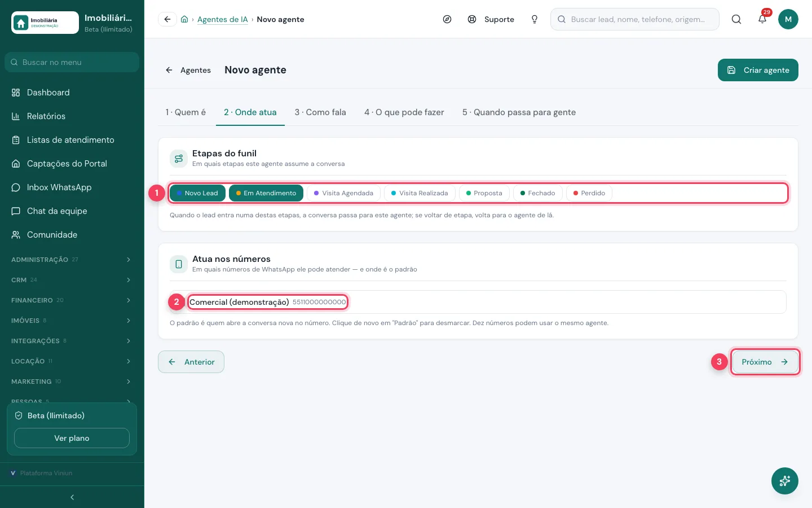
Task: Click the Anterior button
Action: [191, 362]
